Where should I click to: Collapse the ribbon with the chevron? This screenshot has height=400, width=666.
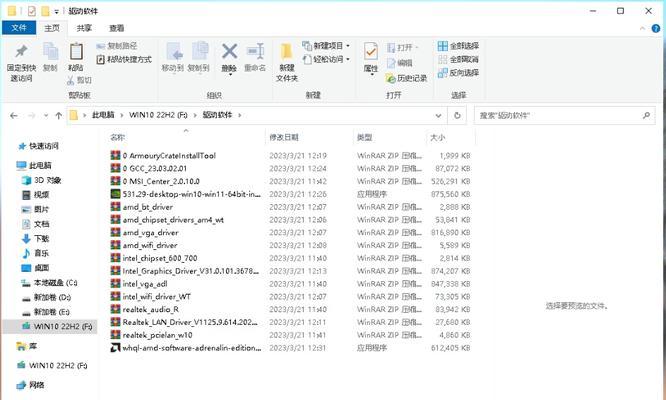click(642, 28)
